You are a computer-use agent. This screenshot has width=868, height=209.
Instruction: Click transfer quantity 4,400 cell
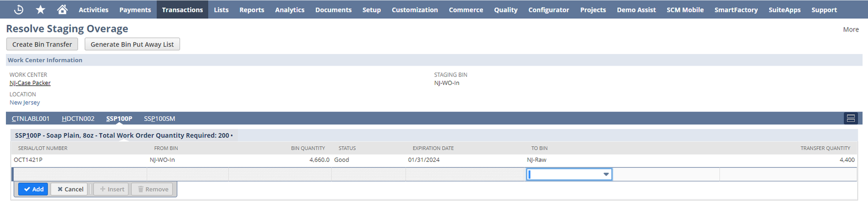(847, 160)
